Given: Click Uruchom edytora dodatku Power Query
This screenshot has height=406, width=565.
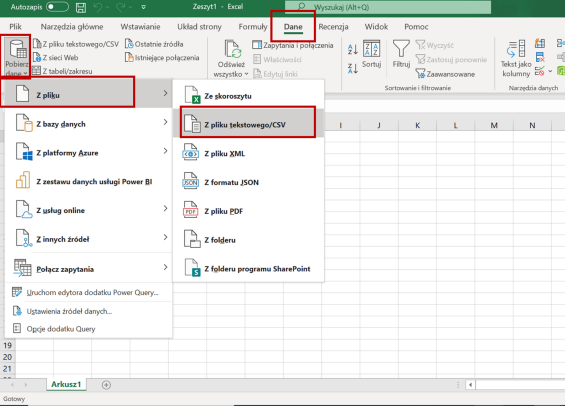Looking at the screenshot, I should point(88,293).
